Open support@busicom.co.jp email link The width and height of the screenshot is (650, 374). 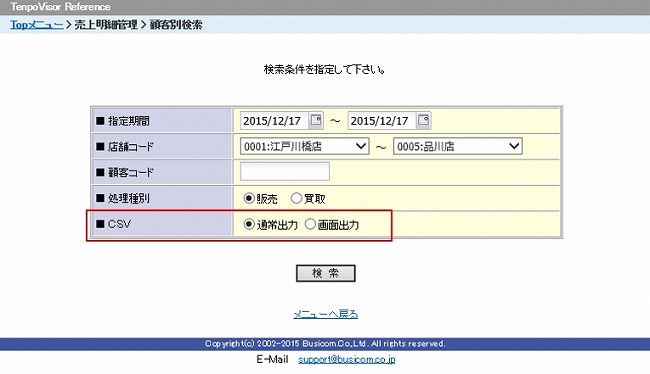click(347, 359)
